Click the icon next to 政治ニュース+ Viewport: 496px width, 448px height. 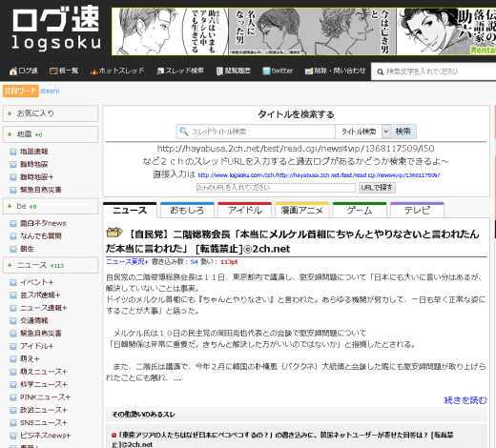click(x=13, y=410)
